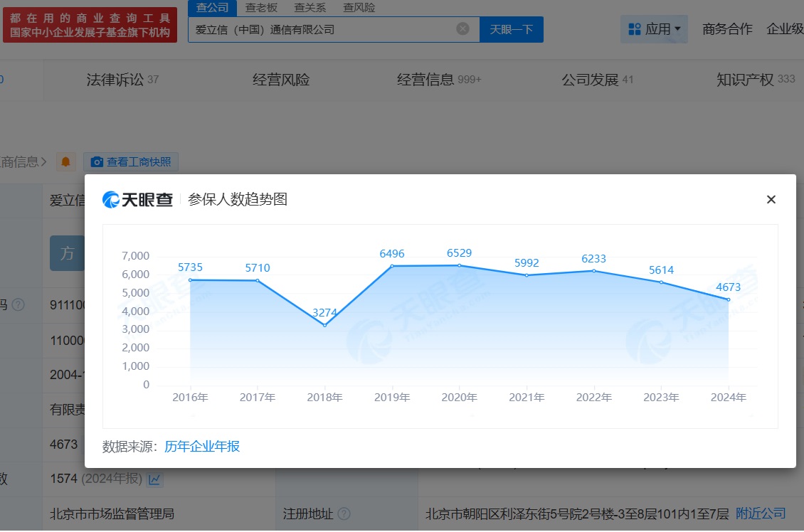Click the 2021年 axis label

(527, 397)
